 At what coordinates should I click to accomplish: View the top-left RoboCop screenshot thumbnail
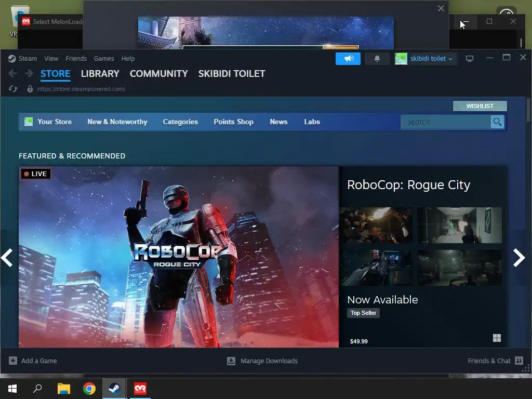pos(376,225)
